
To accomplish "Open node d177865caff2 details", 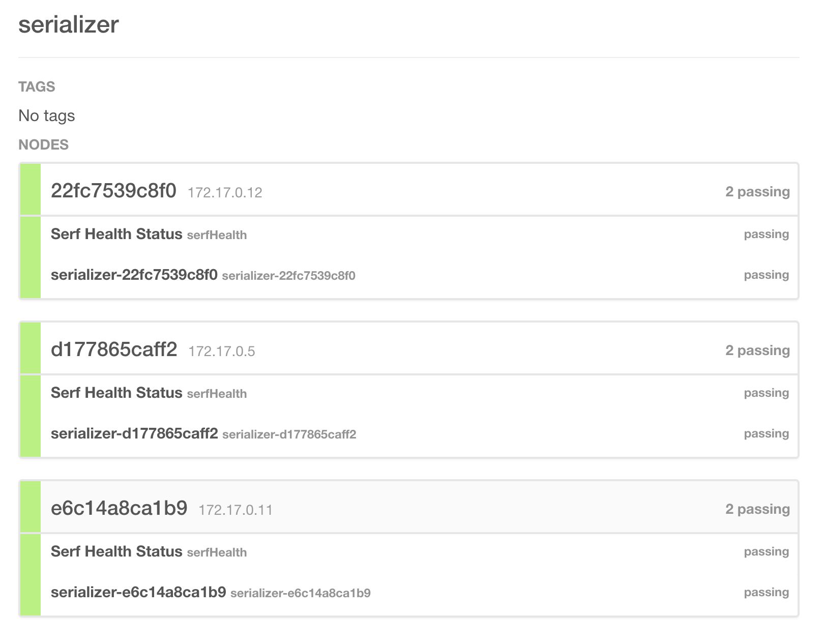I will pyautogui.click(x=114, y=349).
